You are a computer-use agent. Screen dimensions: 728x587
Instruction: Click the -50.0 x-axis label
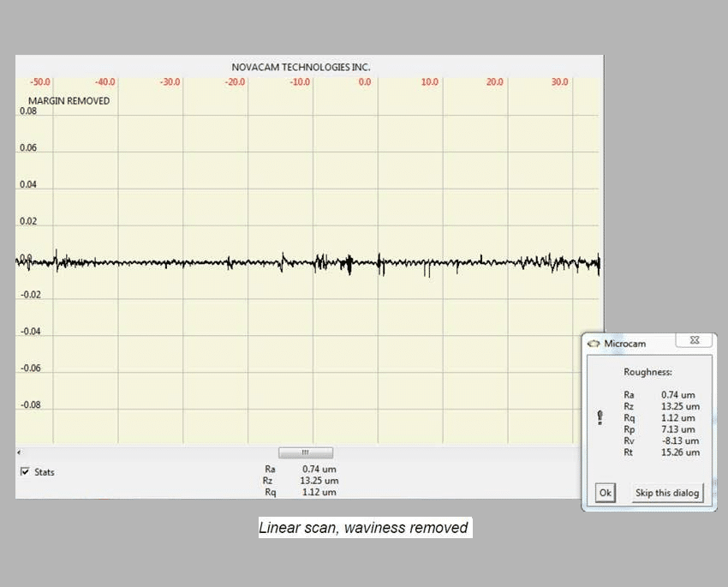(40, 81)
